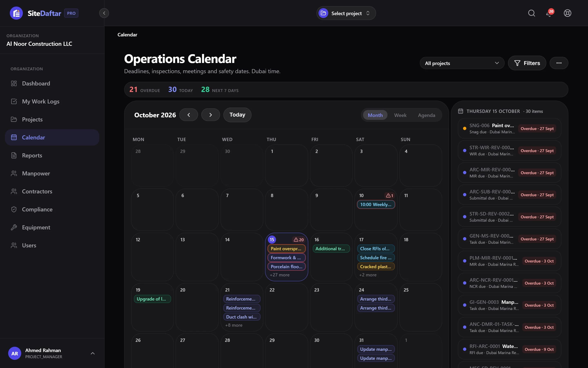The height and width of the screenshot is (368, 588).
Task: Go to My Work Logs
Action: [52, 101]
